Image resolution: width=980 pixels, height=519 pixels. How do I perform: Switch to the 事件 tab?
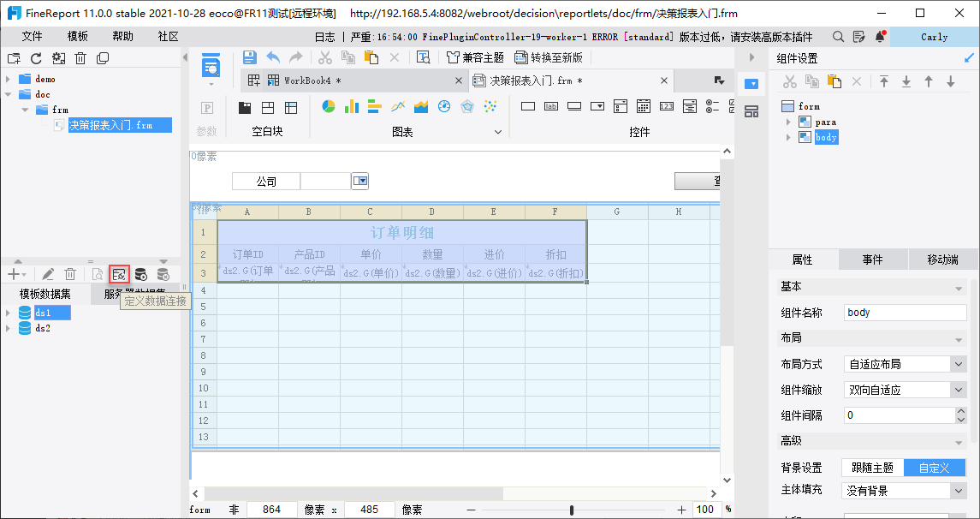(872, 259)
